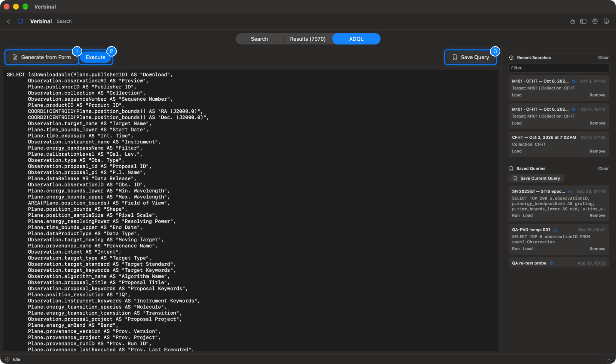
Task: Click the Save Query button
Action: [x=471, y=57]
